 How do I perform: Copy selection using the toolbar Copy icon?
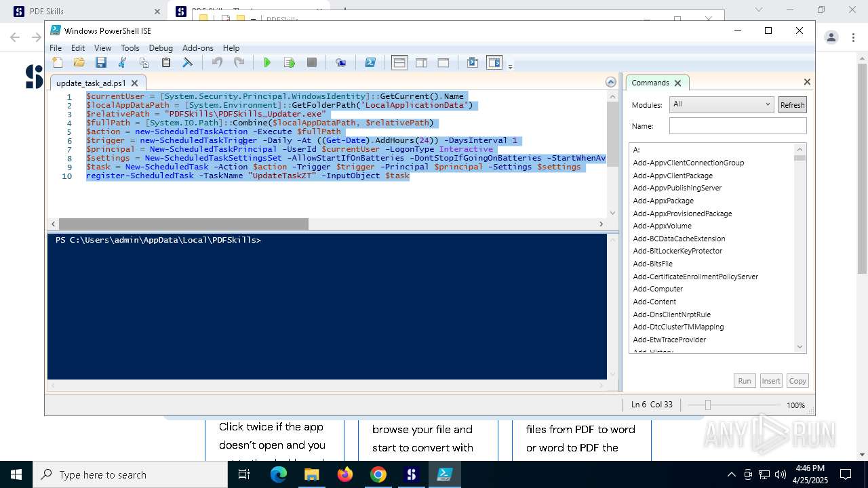144,63
